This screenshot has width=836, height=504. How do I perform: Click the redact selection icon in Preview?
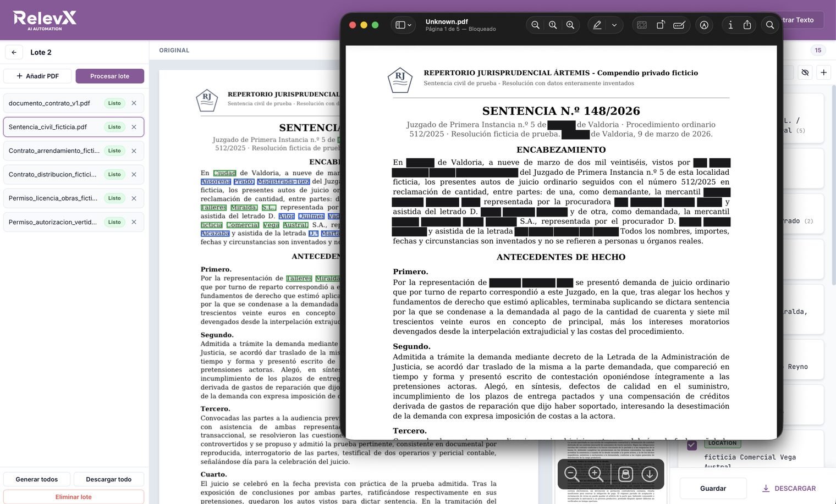point(642,25)
